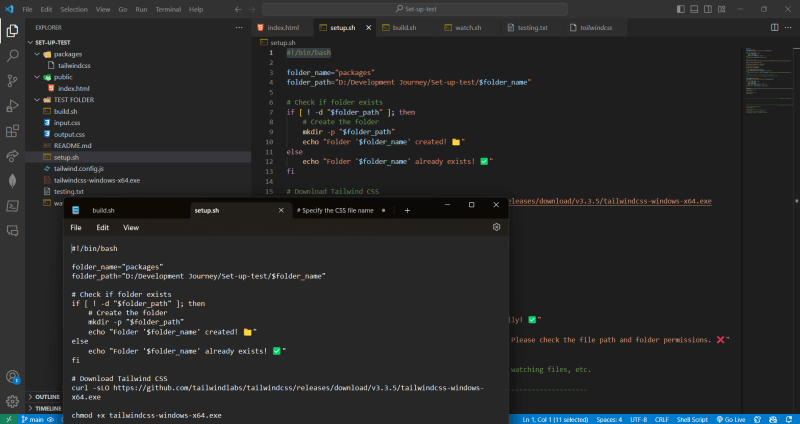Add a new tab in Notepad
This screenshot has width=800, height=424.
tap(407, 210)
